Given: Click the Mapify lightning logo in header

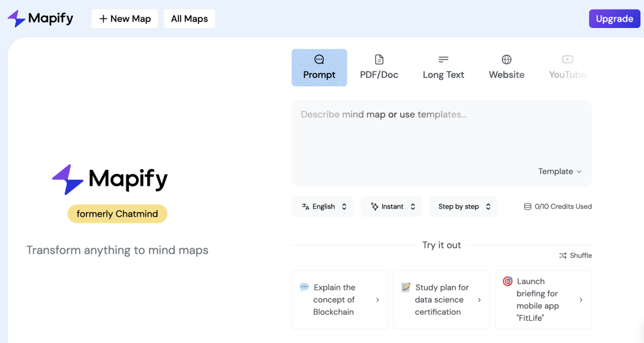Looking at the screenshot, I should pos(17,18).
